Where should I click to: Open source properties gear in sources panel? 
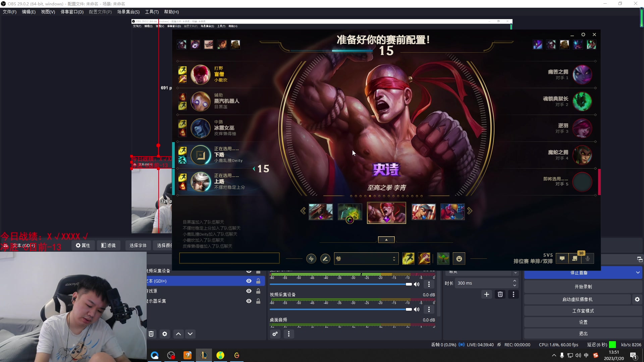pyautogui.click(x=165, y=334)
